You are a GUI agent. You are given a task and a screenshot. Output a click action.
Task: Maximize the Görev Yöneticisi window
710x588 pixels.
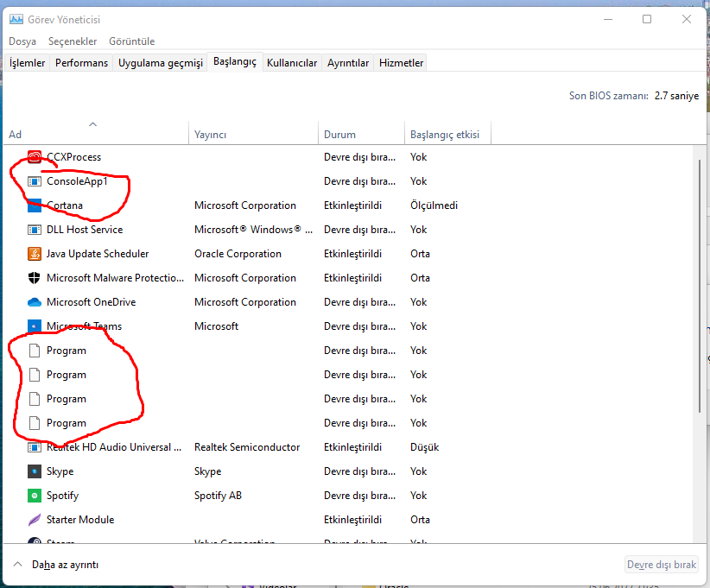click(647, 20)
